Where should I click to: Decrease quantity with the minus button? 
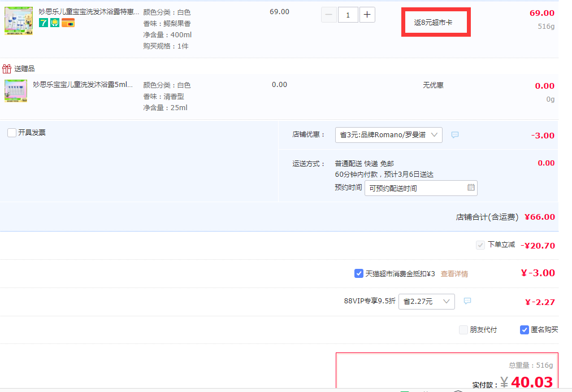[329, 15]
